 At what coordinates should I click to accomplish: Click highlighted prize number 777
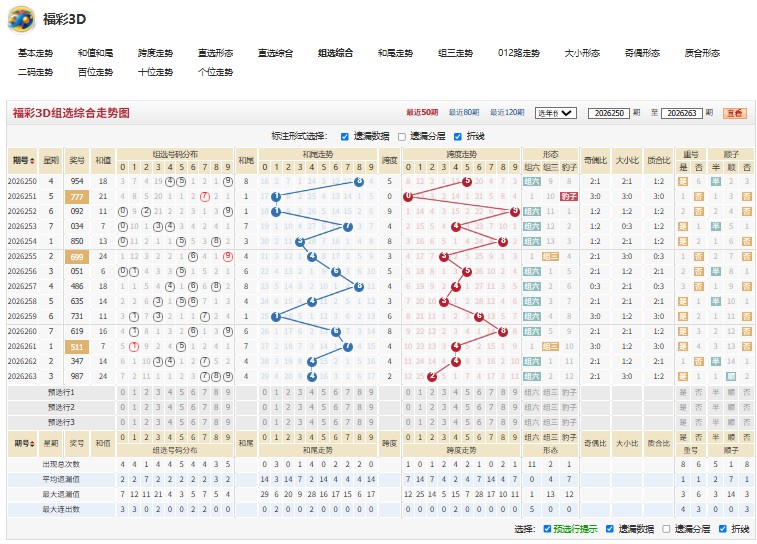coord(77,196)
